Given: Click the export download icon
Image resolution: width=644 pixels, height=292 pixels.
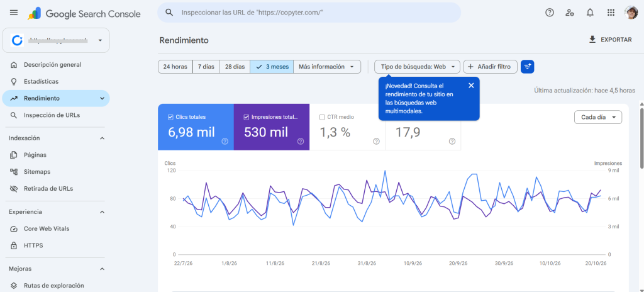Looking at the screenshot, I should pyautogui.click(x=592, y=40).
